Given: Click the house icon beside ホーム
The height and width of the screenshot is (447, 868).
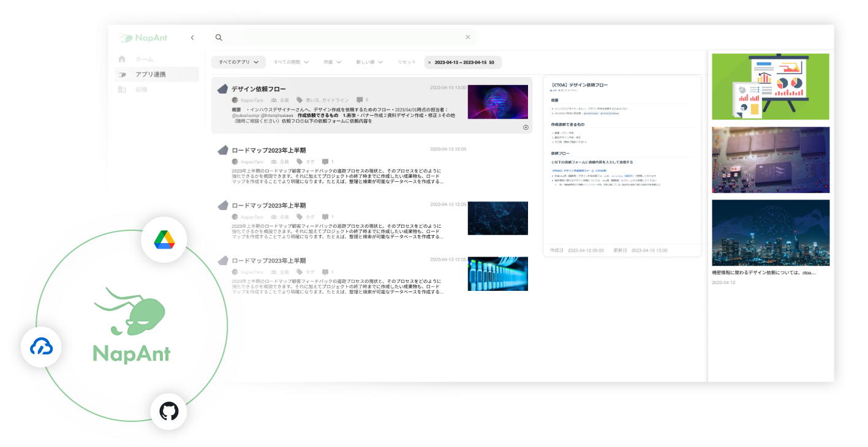Looking at the screenshot, I should (x=122, y=59).
